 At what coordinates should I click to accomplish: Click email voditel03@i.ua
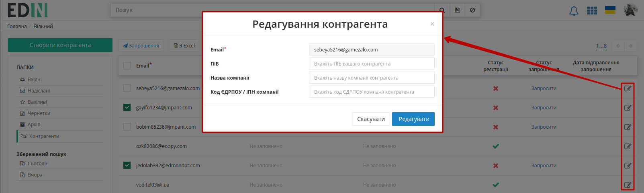tap(153, 185)
